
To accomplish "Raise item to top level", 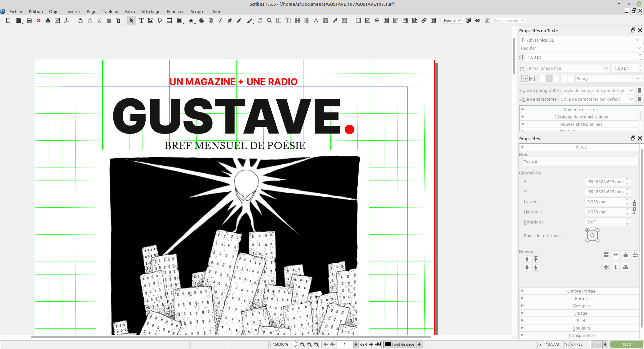I will click(x=536, y=259).
